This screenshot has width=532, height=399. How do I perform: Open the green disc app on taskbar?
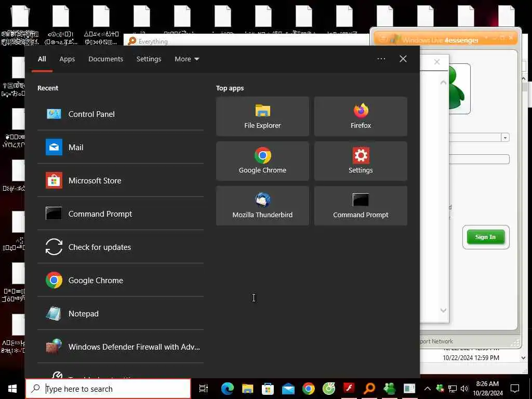tap(329, 389)
